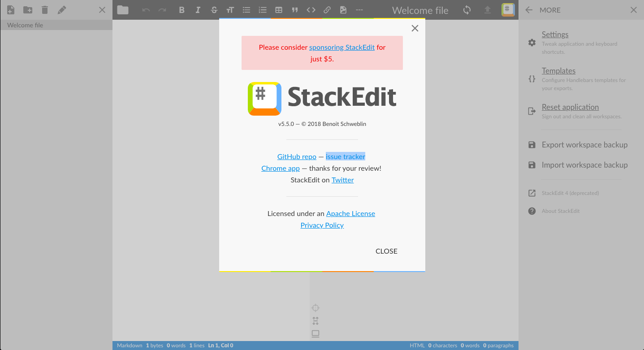Toggle the side preview icon
This screenshot has height=350, width=644.
pyautogui.click(x=316, y=334)
